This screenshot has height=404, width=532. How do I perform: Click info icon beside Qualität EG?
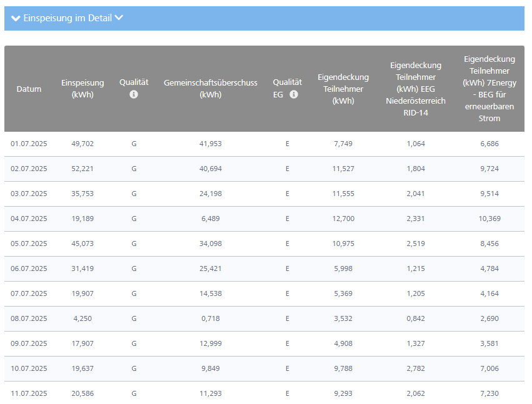coord(294,95)
